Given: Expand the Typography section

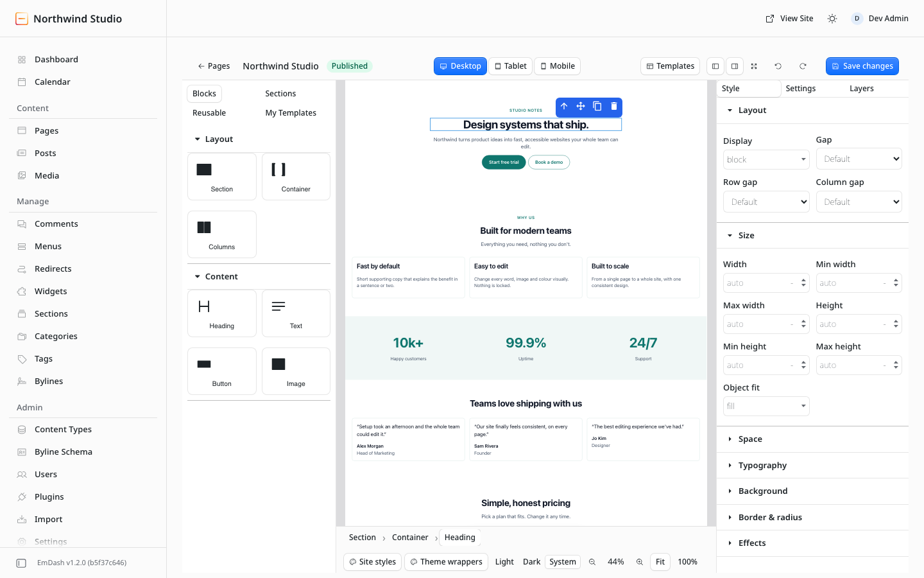Looking at the screenshot, I should (812, 466).
